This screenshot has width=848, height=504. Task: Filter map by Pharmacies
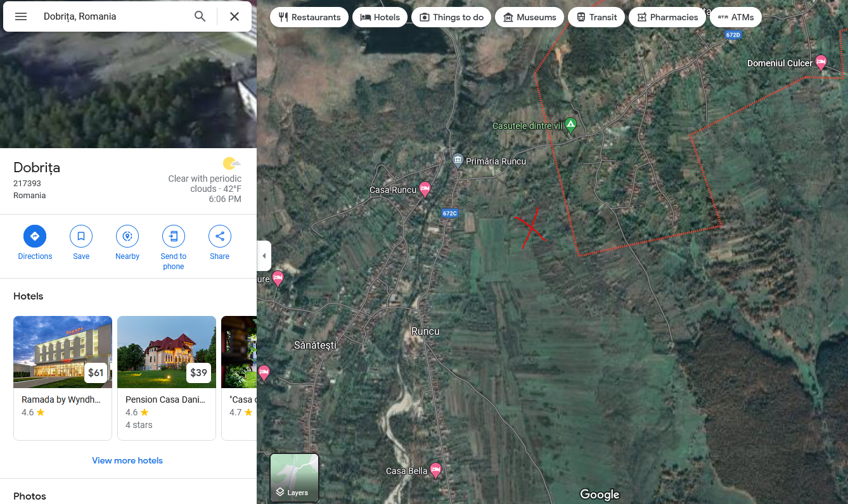pyautogui.click(x=667, y=17)
